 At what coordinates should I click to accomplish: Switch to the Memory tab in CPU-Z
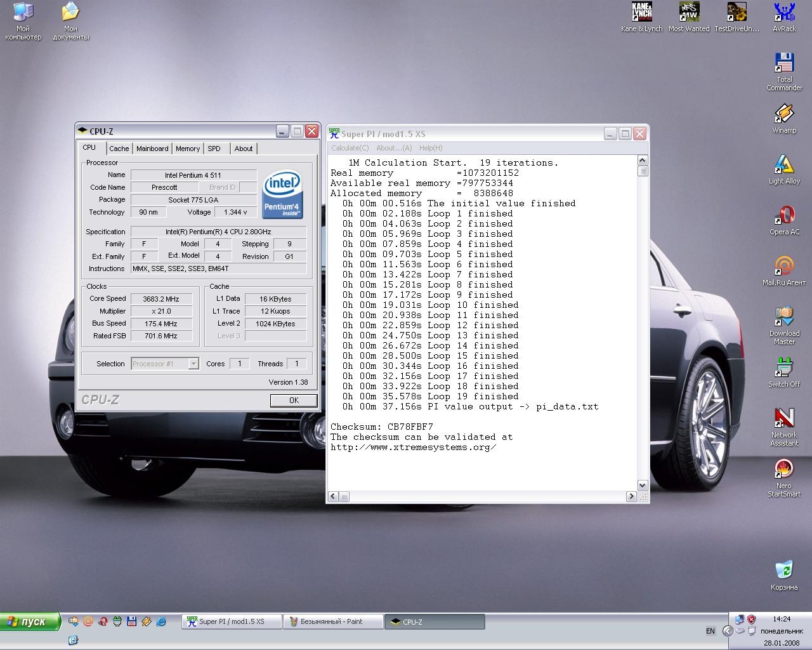[x=188, y=149]
